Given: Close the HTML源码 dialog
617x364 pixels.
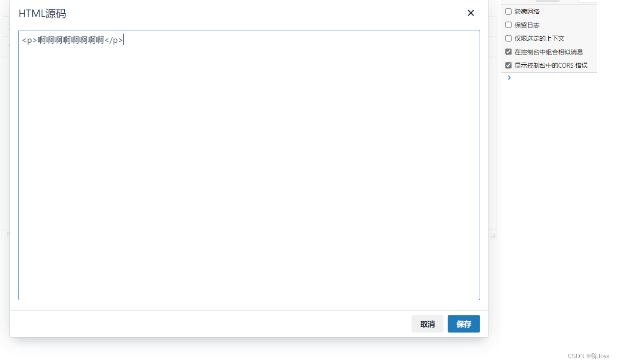Looking at the screenshot, I should click(x=470, y=13).
